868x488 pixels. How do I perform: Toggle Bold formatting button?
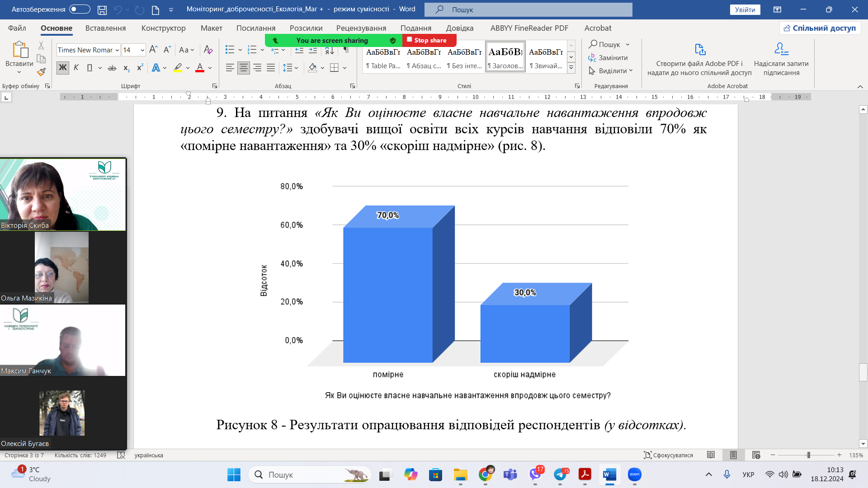(x=62, y=68)
